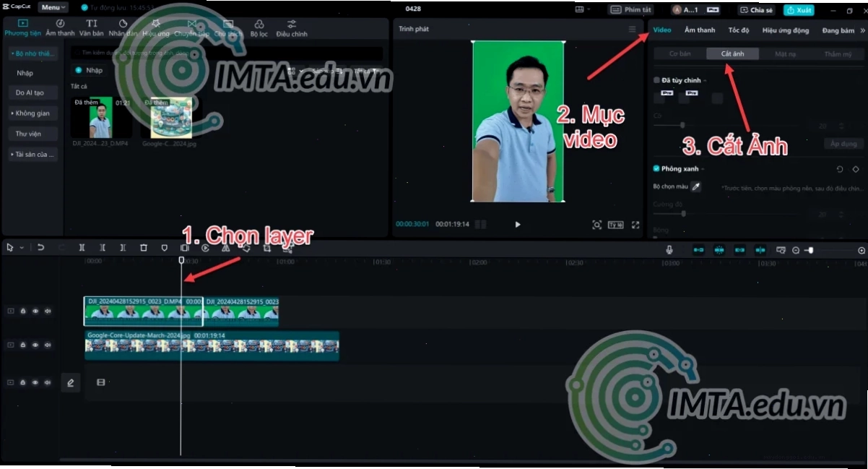868x469 pixels.
Task: Hide the Google-Core image track
Action: click(x=35, y=345)
